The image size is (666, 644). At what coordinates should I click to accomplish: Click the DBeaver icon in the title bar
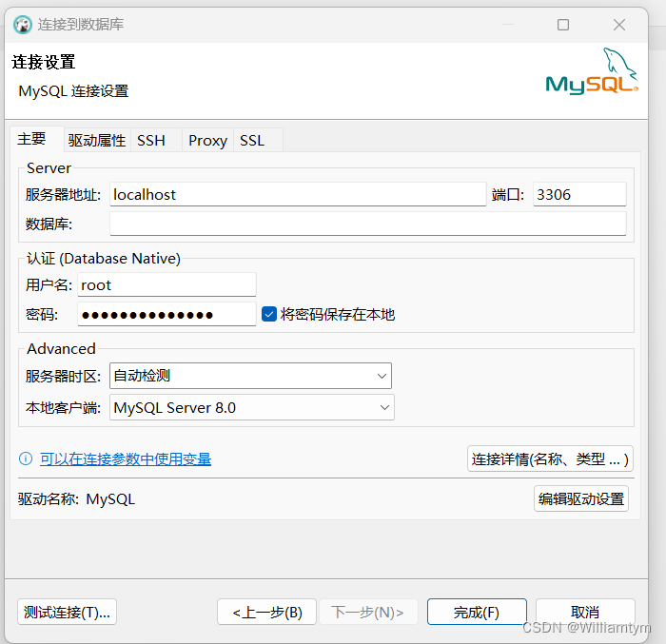[23, 25]
